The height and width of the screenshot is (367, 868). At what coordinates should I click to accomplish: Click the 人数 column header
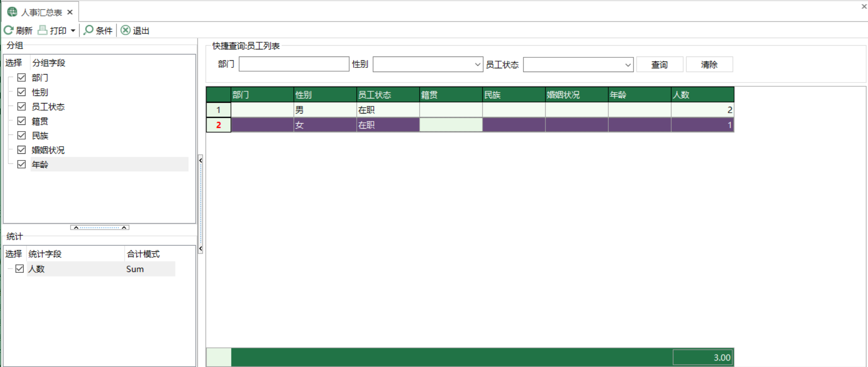(703, 95)
